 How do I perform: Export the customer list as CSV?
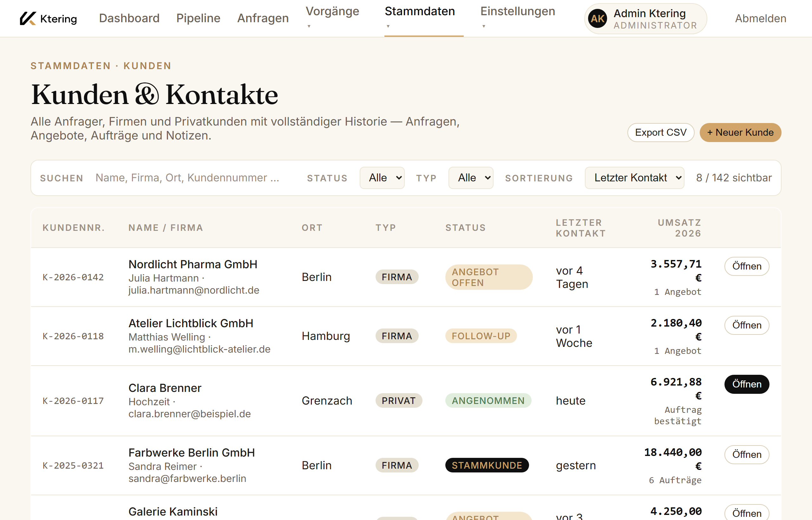[x=661, y=132]
